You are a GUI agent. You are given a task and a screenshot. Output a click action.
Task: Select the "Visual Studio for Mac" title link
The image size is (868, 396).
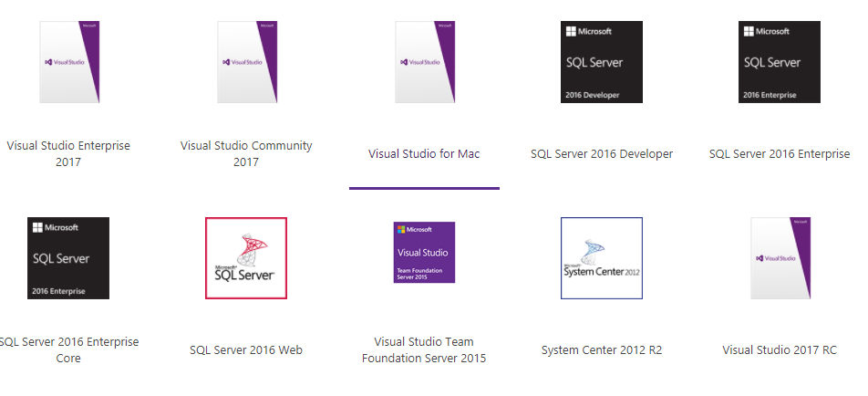tap(424, 154)
